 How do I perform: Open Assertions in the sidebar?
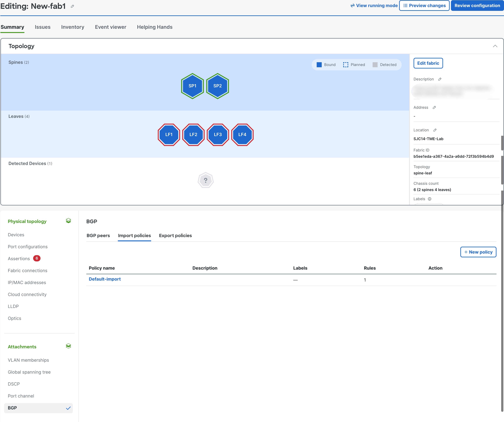point(19,259)
